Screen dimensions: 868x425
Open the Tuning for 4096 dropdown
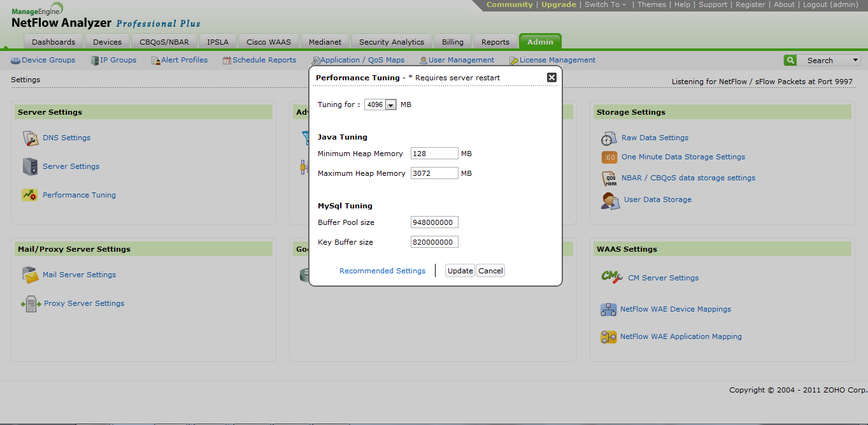click(380, 104)
